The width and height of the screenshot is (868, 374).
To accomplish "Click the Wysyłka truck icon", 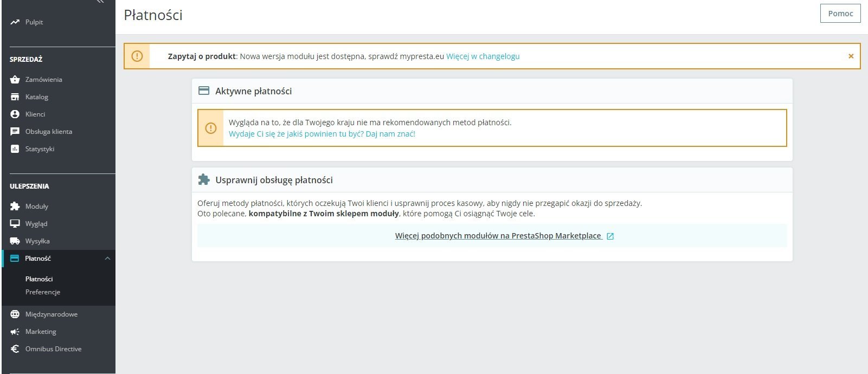I will 15,241.
